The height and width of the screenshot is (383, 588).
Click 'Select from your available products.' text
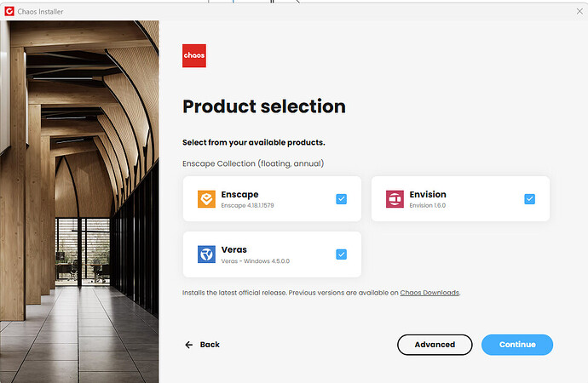(253, 143)
